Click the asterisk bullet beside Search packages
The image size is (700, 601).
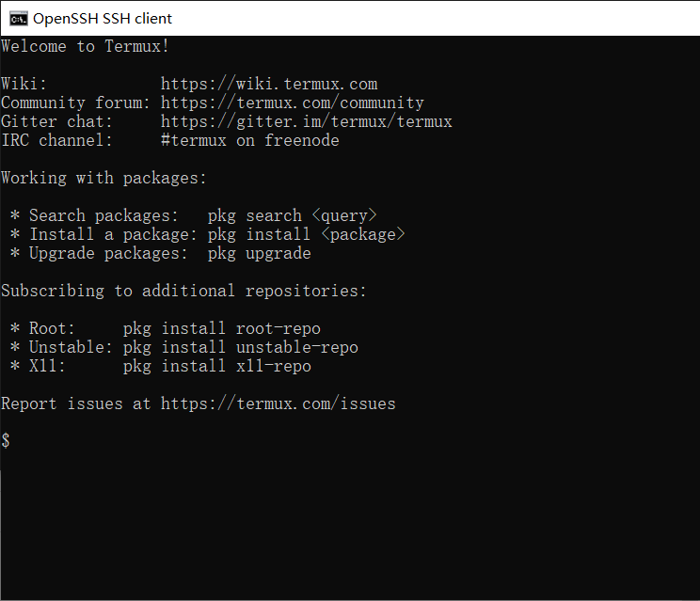15,215
